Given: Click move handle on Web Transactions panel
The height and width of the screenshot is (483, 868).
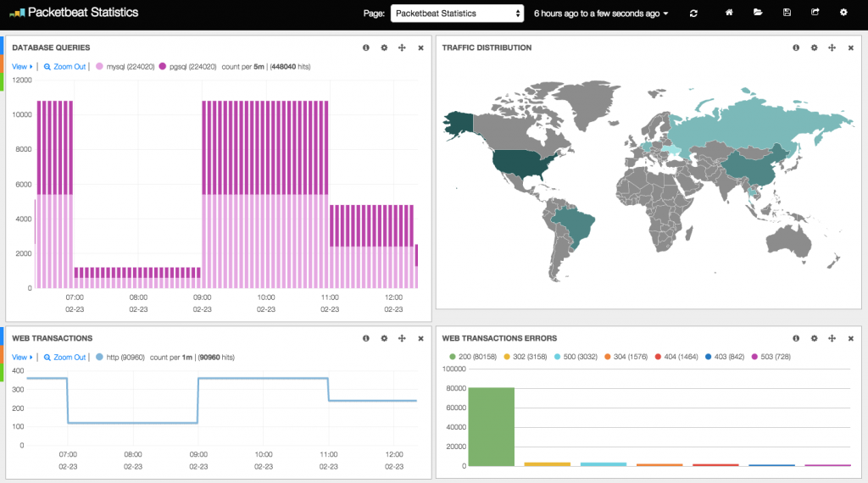Looking at the screenshot, I should click(402, 338).
